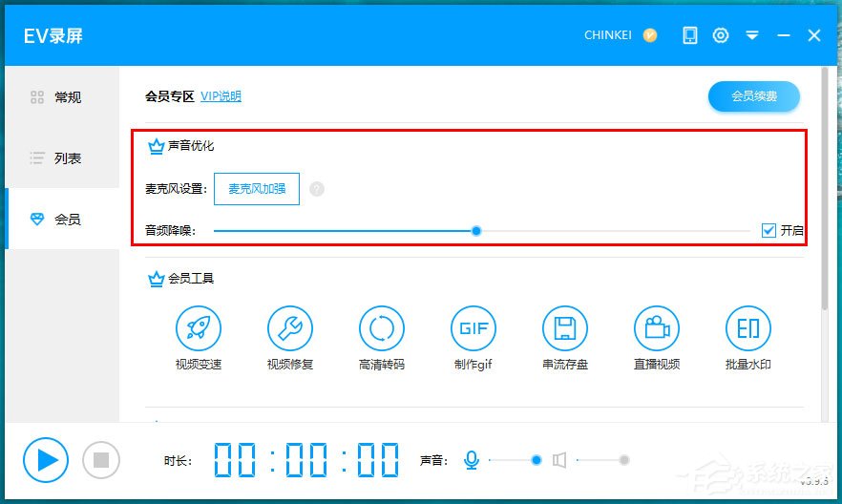Click the 会员续费 button
842x504 pixels.
point(753,96)
